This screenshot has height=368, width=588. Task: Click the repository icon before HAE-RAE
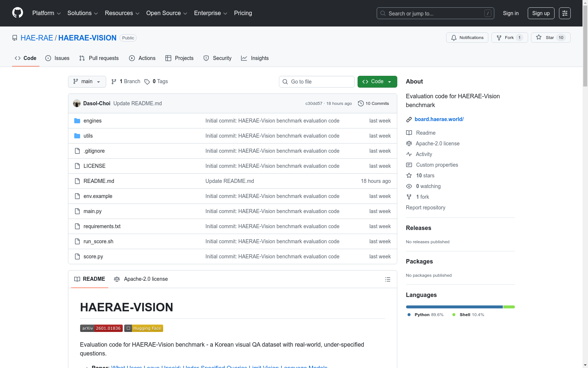click(x=15, y=38)
